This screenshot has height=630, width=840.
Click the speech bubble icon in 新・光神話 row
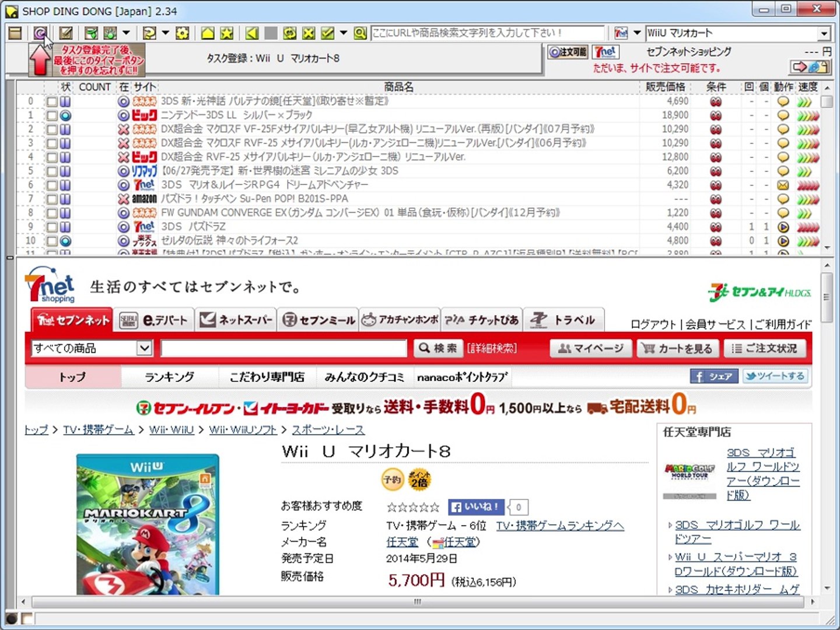click(783, 101)
